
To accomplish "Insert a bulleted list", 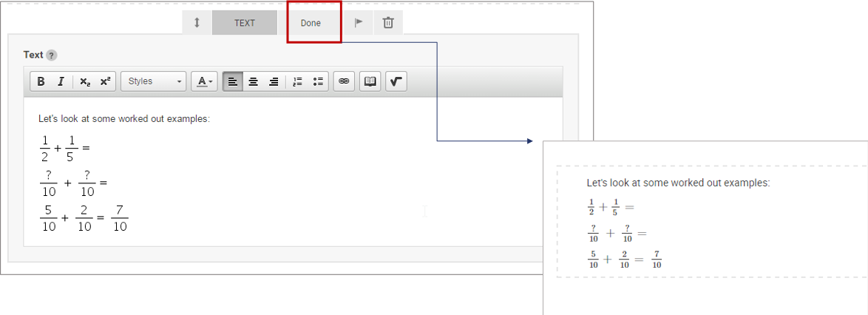I will coord(318,81).
